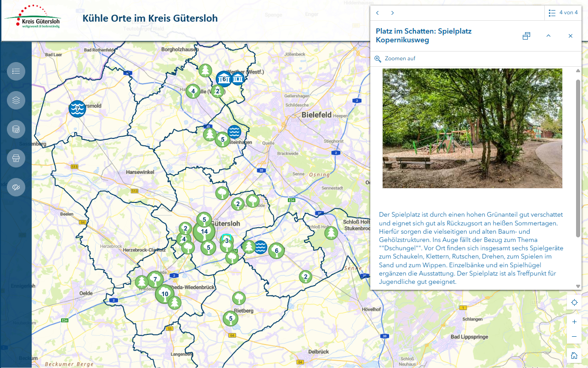This screenshot has height=368, width=588.
Task: Select the cluster marker labeled 7
Action: 155,279
